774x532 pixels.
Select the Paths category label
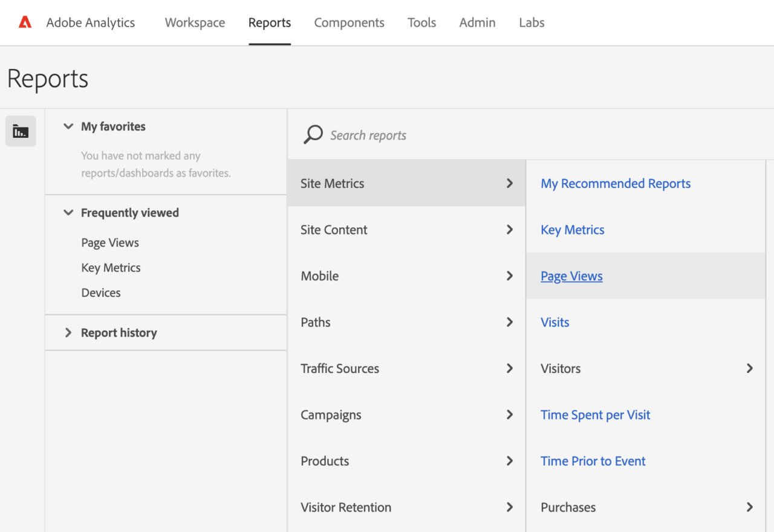(316, 322)
